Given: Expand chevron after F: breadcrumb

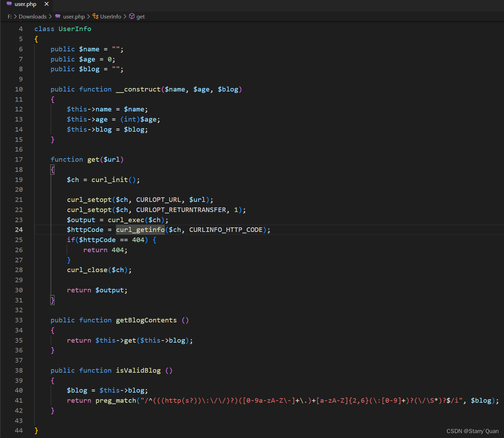Looking at the screenshot, I should tap(15, 16).
